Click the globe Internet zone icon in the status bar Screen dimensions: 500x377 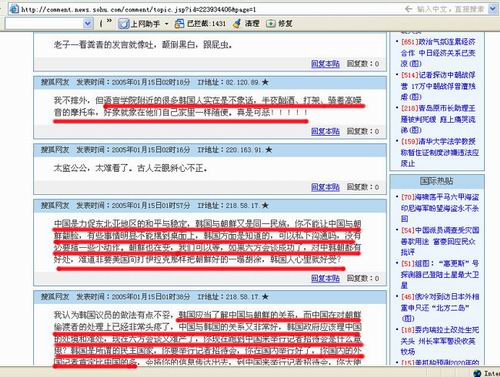(x=477, y=373)
